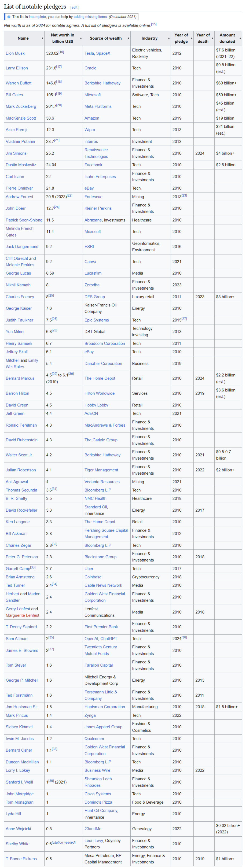
Task: Sort by Year of pledge arrows
Action: click(x=192, y=38)
